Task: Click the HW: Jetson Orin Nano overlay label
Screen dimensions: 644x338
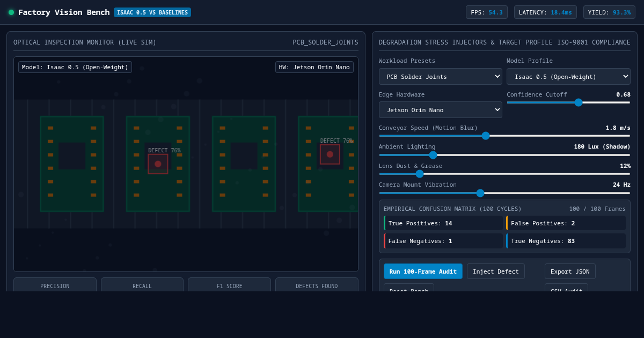Action: click(x=314, y=67)
